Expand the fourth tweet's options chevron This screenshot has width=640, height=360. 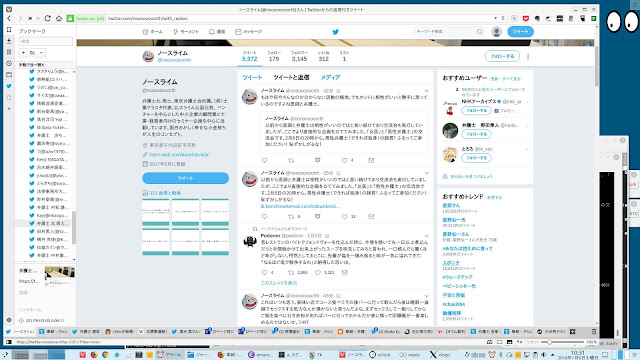click(426, 296)
